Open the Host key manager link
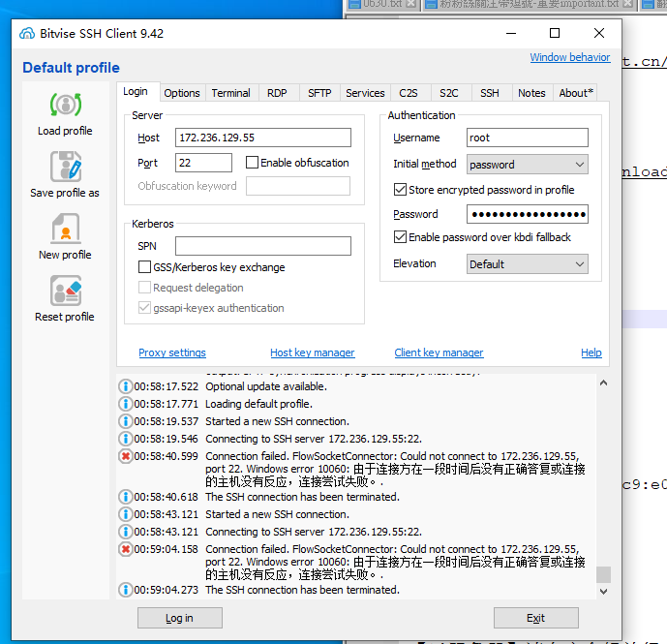 (312, 353)
